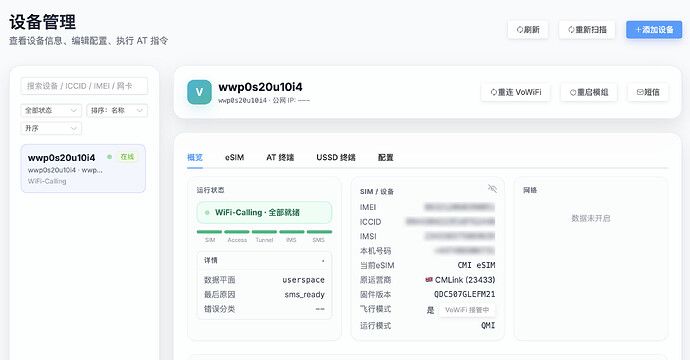Click the 重启模组 restart module button
The width and height of the screenshot is (690, 360).
pos(589,92)
